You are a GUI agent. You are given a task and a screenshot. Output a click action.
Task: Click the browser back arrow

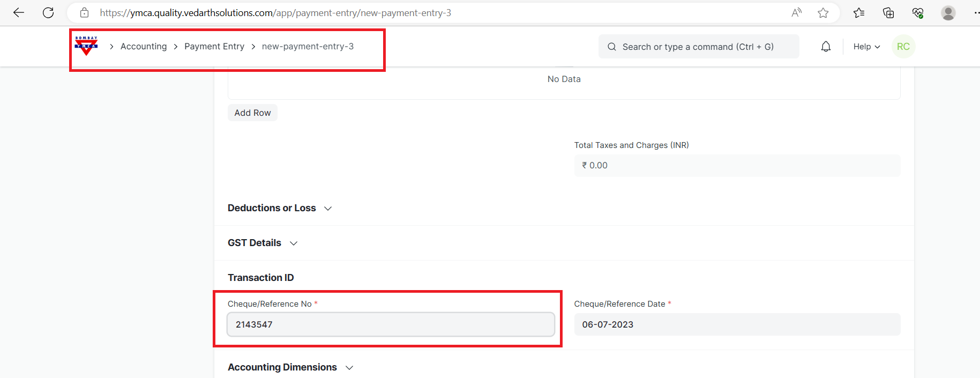click(19, 13)
